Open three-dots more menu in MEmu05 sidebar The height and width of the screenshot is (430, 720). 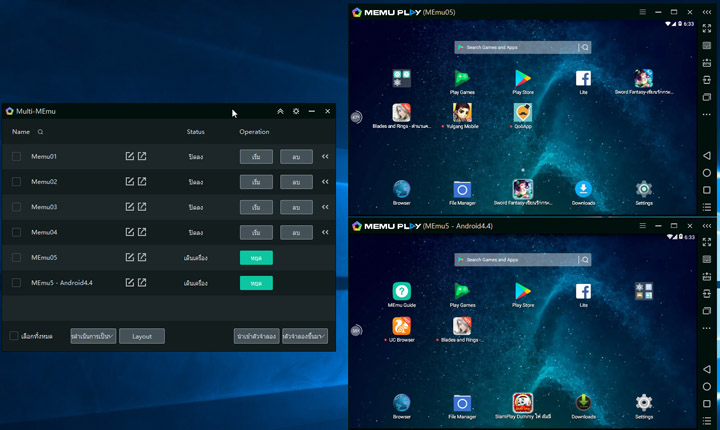pos(707,114)
